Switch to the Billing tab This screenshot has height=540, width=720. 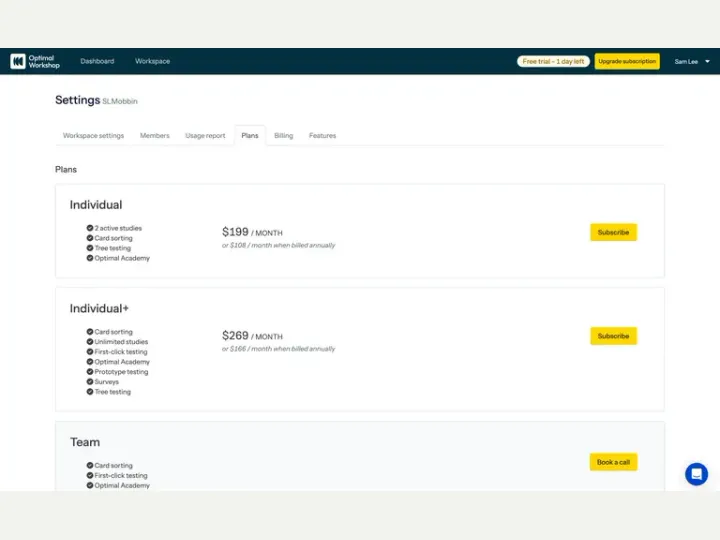click(283, 135)
